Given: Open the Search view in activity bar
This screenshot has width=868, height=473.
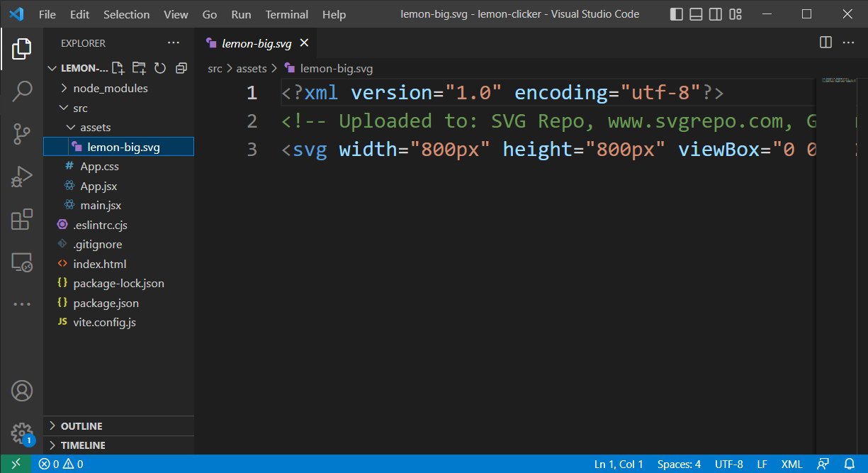Looking at the screenshot, I should pos(22,91).
